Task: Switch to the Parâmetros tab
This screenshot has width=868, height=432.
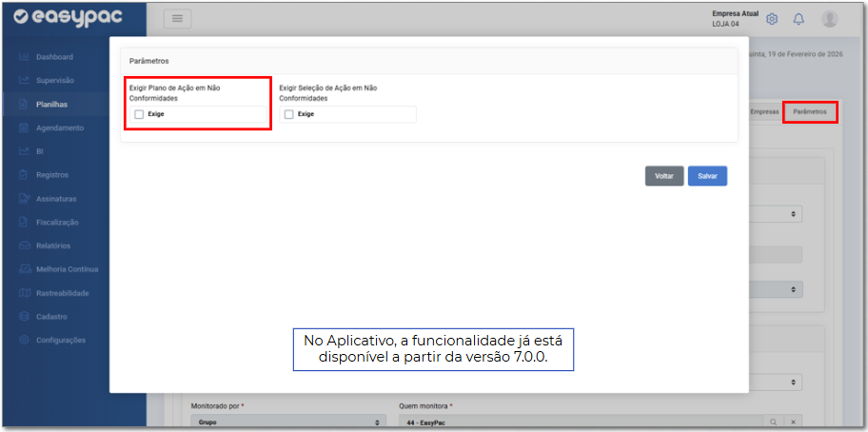Action: click(809, 111)
